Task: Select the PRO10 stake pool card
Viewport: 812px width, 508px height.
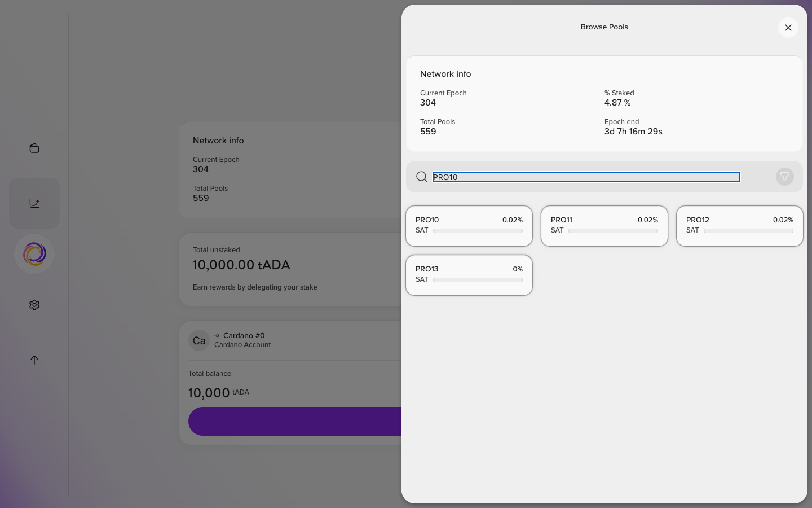Action: pos(469,226)
